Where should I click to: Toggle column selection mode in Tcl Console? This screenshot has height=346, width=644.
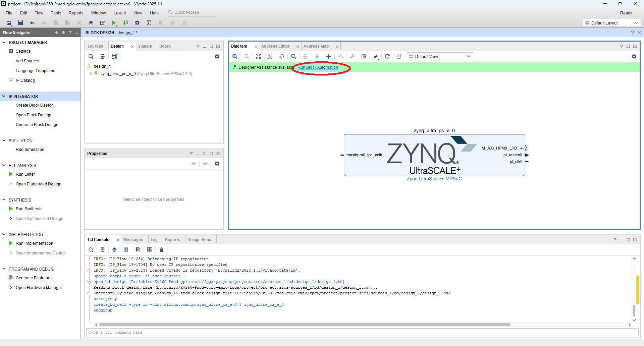150,250
